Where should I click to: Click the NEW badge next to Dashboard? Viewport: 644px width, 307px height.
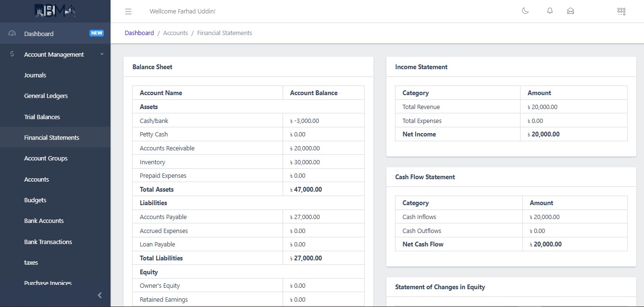point(97,33)
